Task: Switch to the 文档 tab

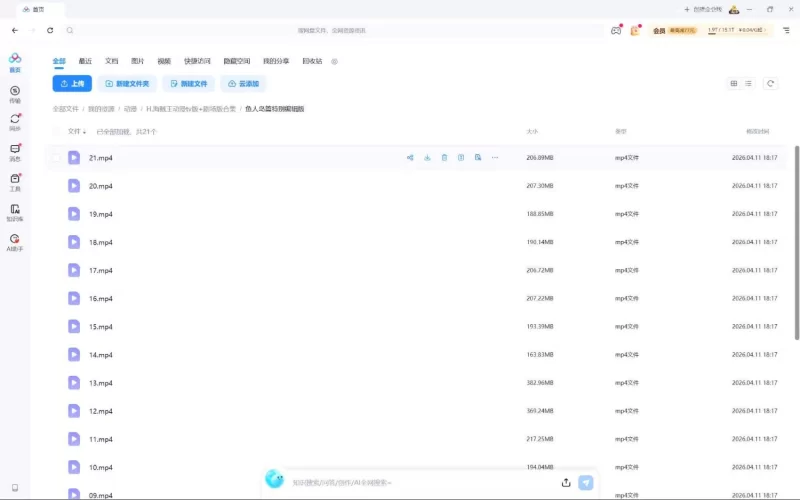Action: coord(111,61)
